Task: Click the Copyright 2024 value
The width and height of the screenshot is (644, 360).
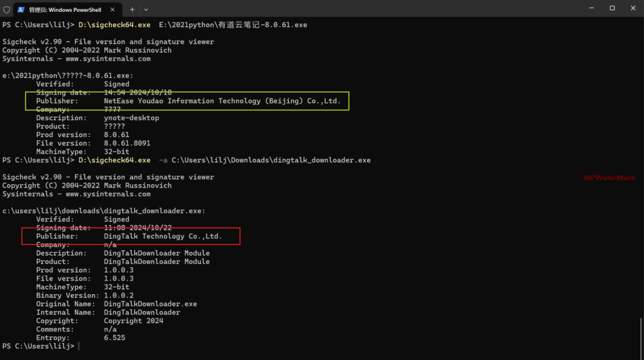Action: pos(133,321)
